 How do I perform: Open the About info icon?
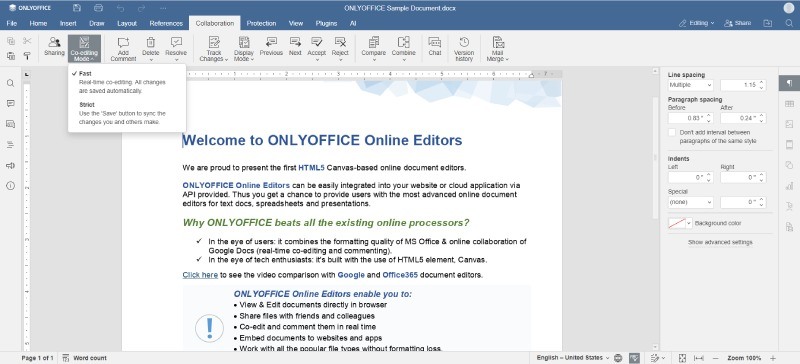click(10, 186)
